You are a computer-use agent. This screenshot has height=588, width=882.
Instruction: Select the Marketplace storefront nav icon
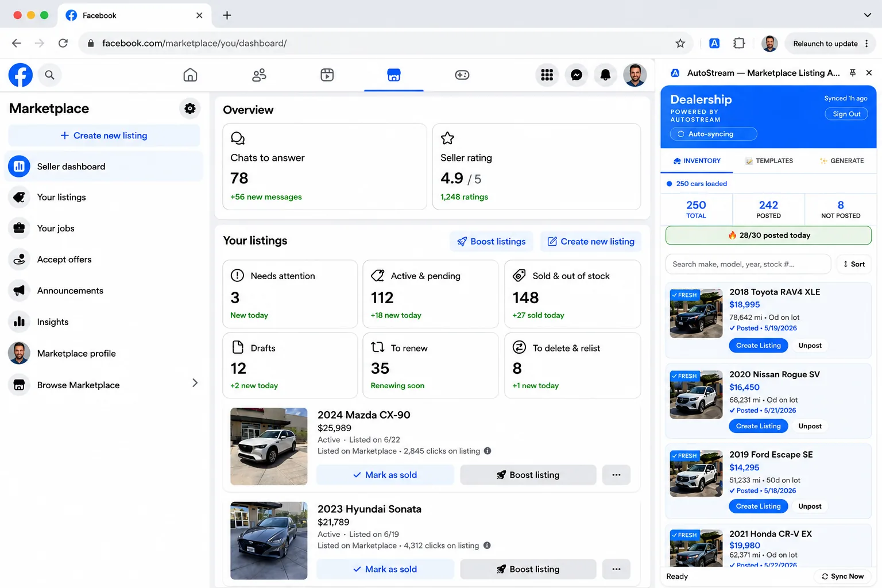coord(394,75)
